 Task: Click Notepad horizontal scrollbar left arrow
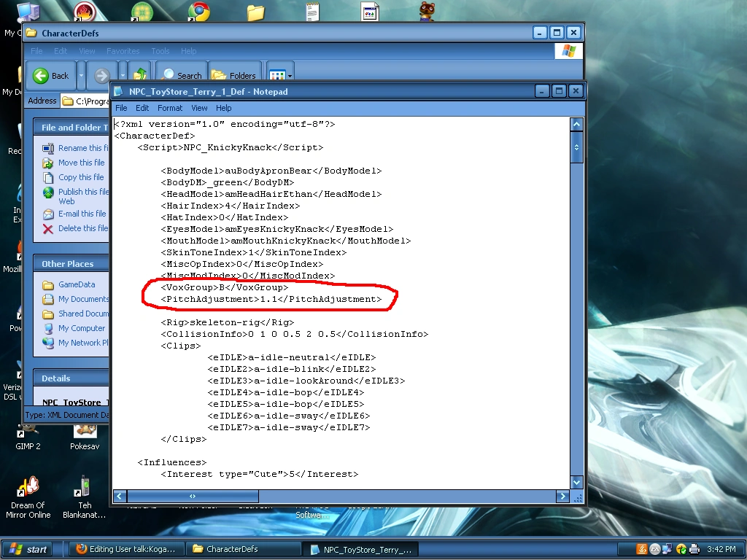click(x=120, y=496)
